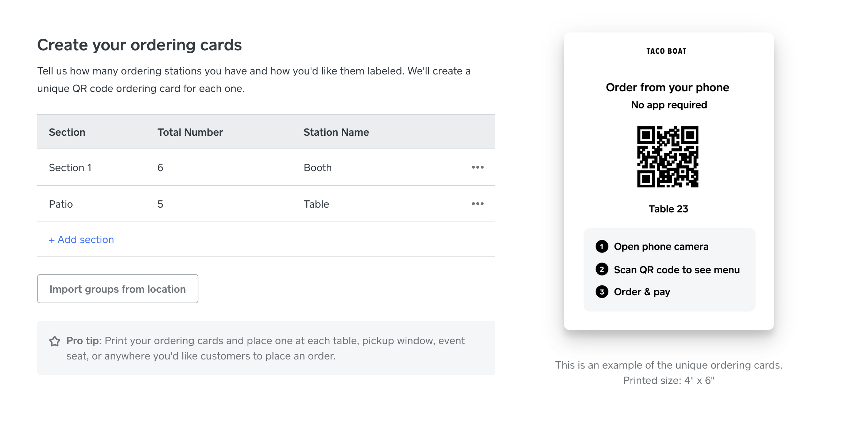Click the Pro tip star icon
This screenshot has height=431, width=868.
click(55, 341)
